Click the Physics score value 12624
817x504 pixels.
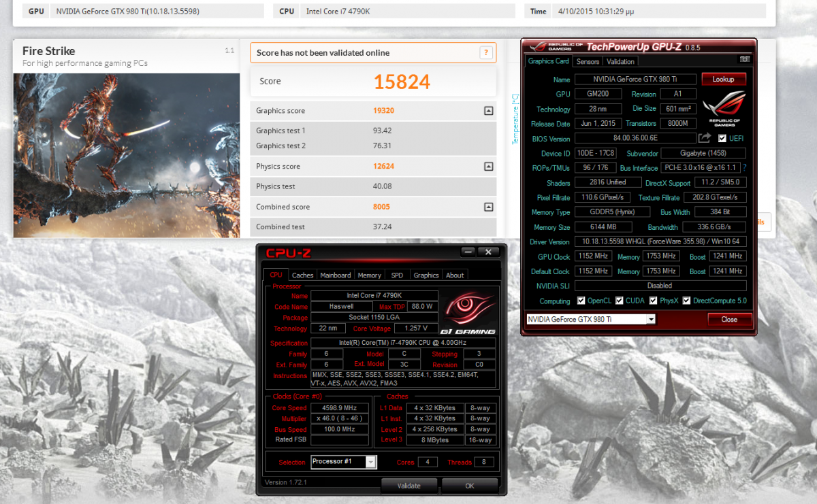tap(384, 167)
